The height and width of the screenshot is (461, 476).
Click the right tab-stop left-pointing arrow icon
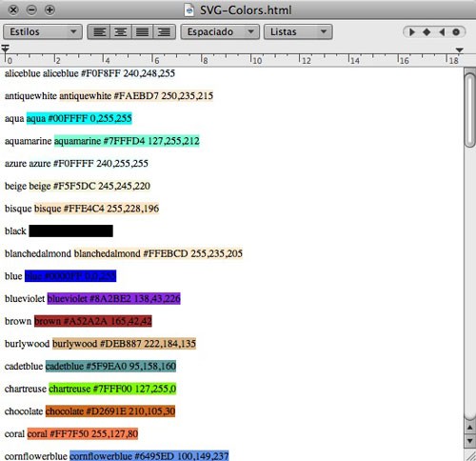[442, 32]
